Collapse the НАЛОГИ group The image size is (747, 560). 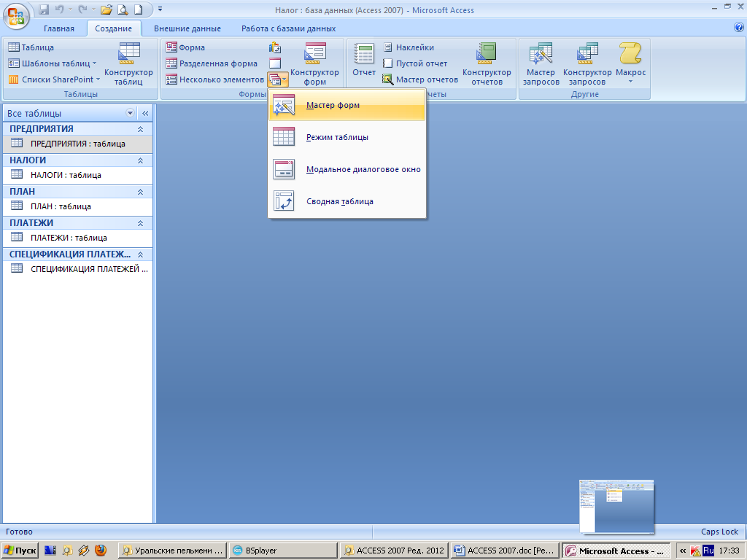pos(140,160)
